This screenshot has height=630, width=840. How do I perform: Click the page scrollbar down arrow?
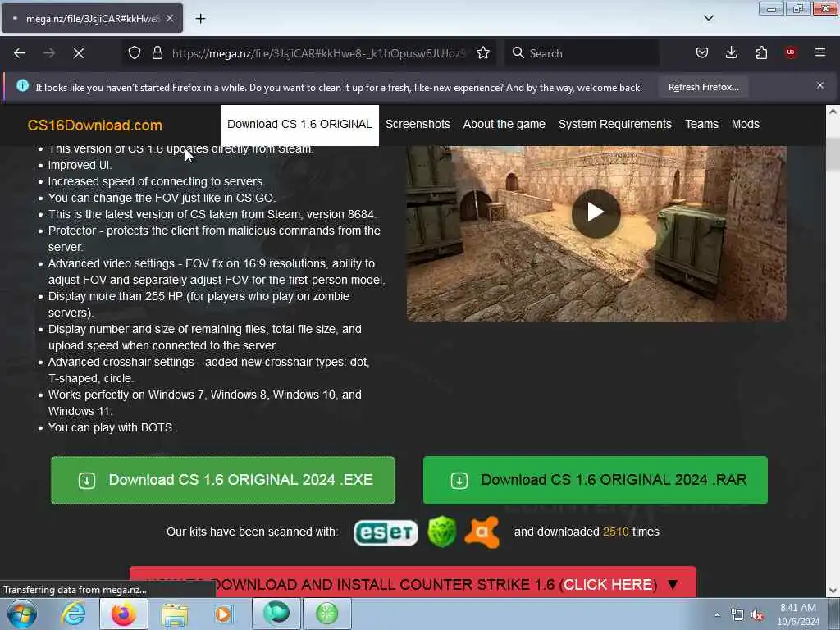coord(833,591)
